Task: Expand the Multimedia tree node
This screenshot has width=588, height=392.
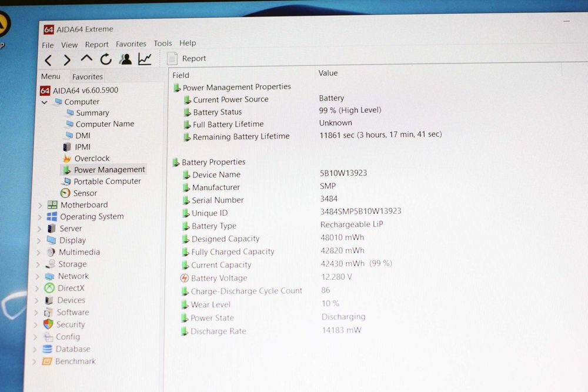Action: [x=38, y=253]
